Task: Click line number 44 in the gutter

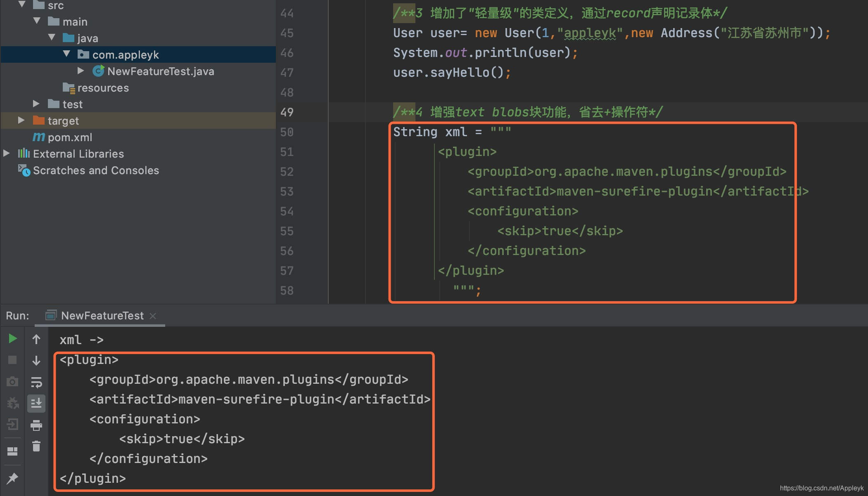Action: [x=287, y=13]
